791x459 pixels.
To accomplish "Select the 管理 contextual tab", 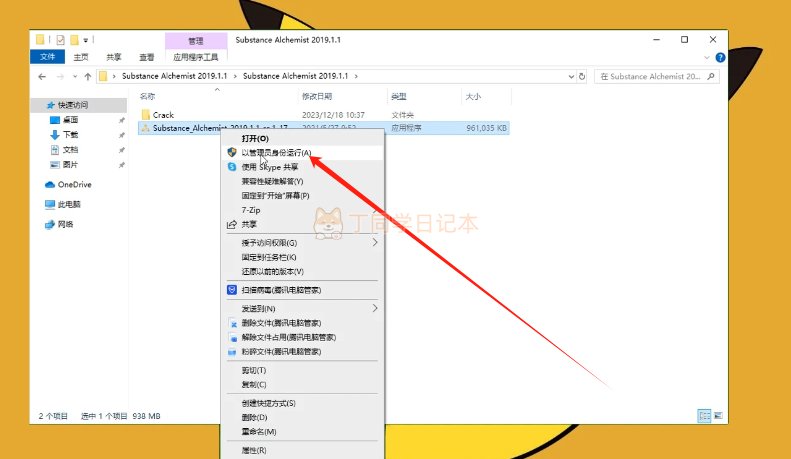I will (x=196, y=41).
